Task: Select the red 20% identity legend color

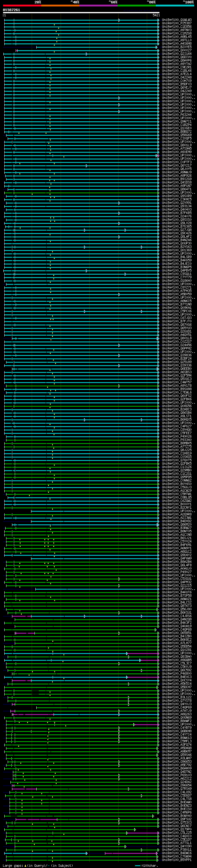Action: [x=22, y=6]
